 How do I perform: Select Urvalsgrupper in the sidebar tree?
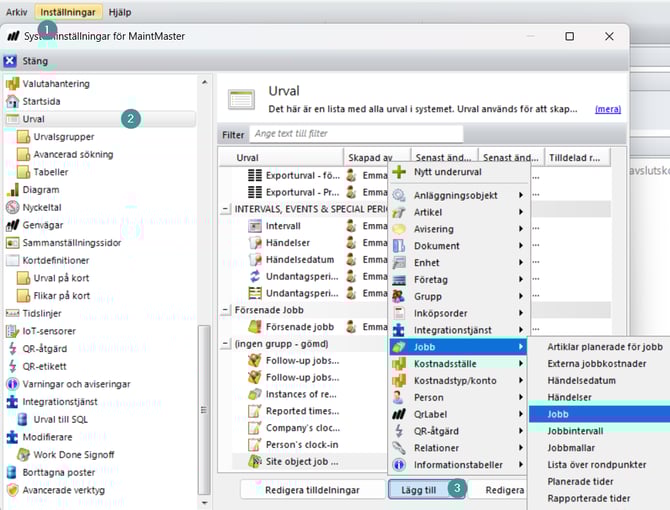(x=62, y=136)
